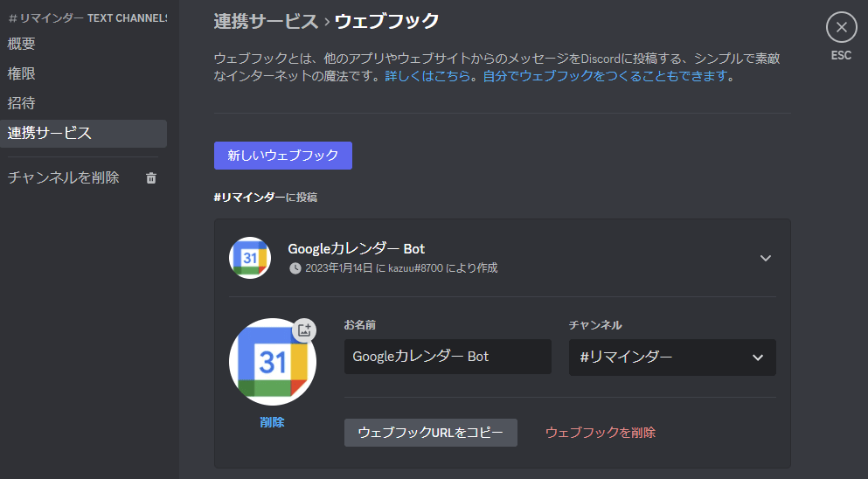Copy URL with ウェブフックURLをコピー button
This screenshot has width=868, height=479.
pyautogui.click(x=431, y=433)
